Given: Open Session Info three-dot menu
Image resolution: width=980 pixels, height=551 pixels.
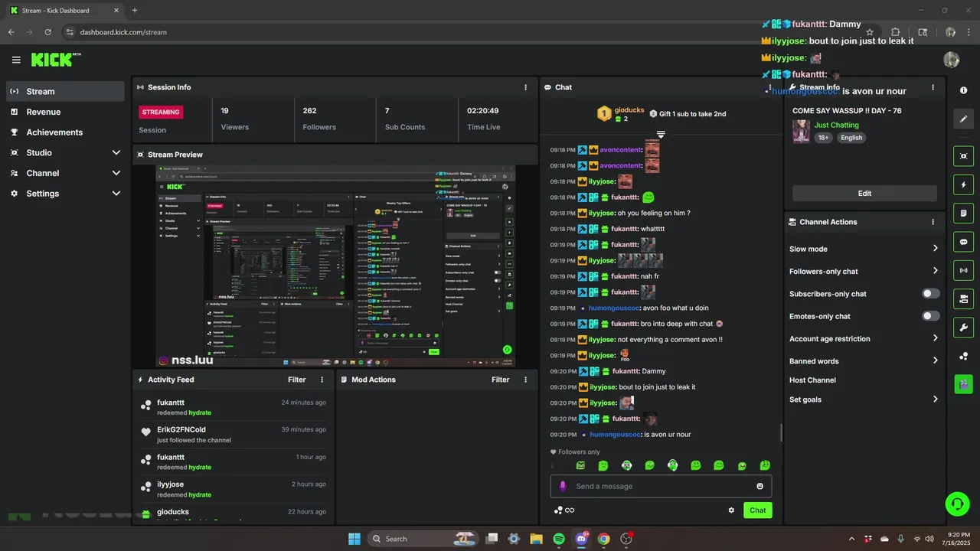Looking at the screenshot, I should [525, 87].
